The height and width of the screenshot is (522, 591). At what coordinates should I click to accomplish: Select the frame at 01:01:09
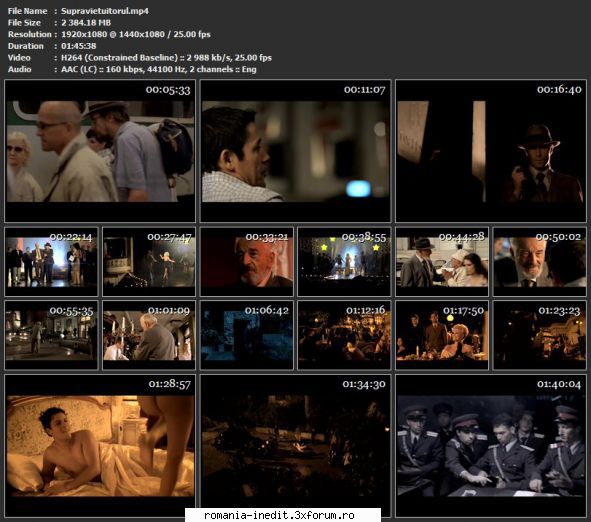149,335
